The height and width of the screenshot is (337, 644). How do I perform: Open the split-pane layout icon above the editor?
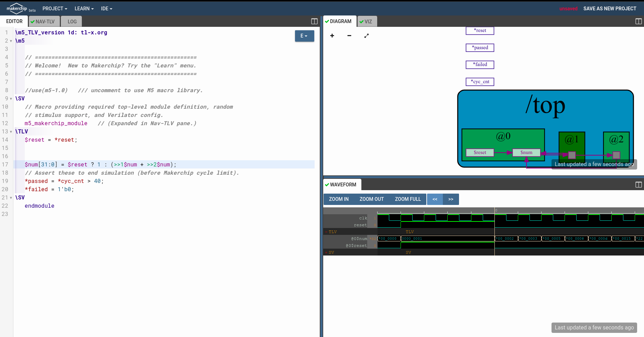(x=313, y=21)
